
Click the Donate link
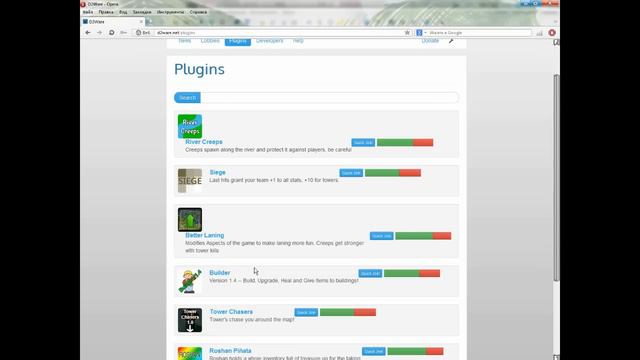pyautogui.click(x=430, y=41)
